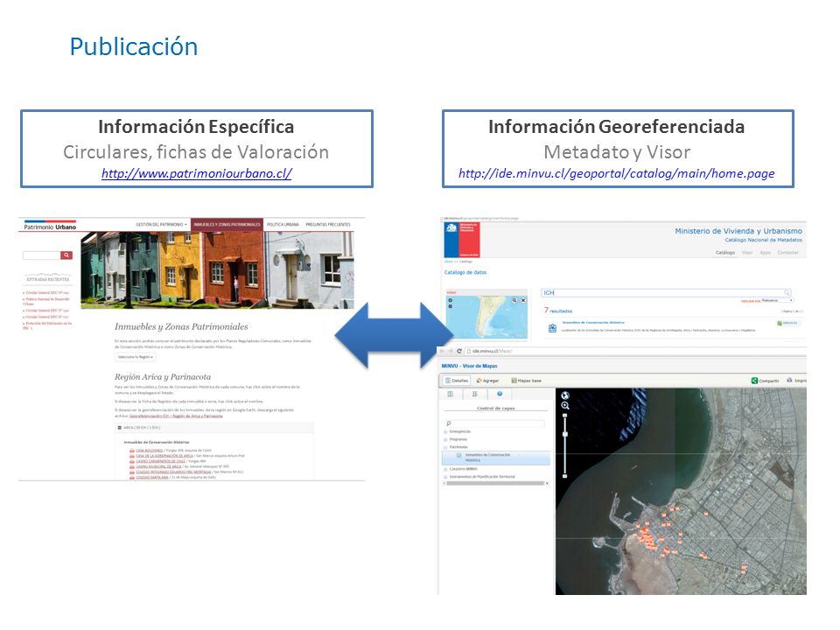
Task: Expand the Programas layer group
Action: [445, 439]
